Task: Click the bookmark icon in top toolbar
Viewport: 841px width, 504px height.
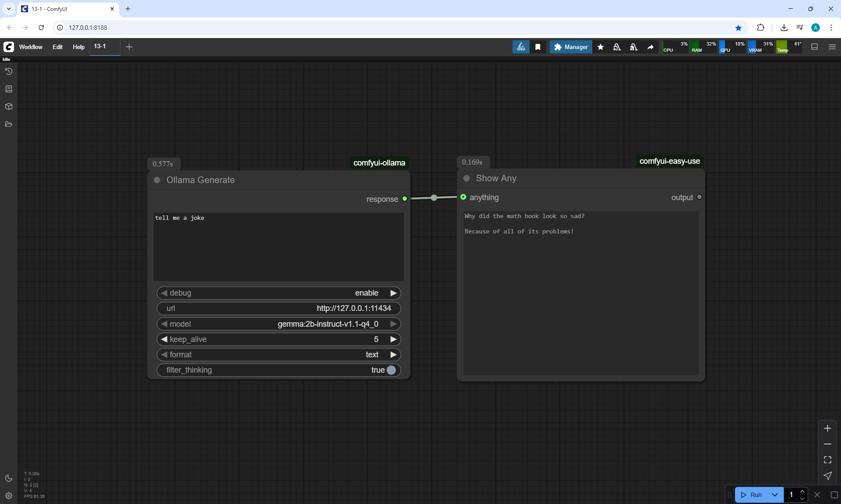Action: 538,47
